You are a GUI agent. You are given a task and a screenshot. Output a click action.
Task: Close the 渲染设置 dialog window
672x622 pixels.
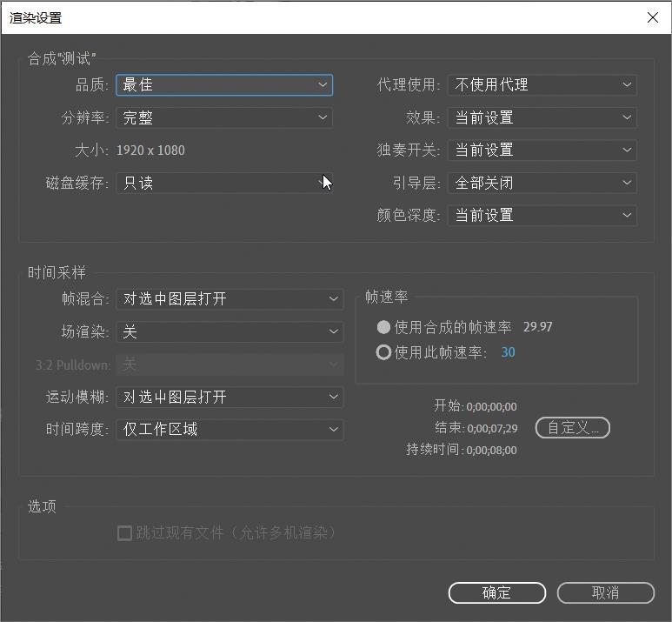(652, 17)
